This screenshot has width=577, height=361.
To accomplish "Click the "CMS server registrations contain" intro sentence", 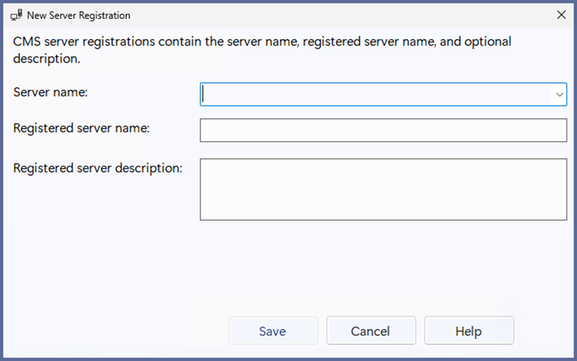I will click(x=262, y=50).
